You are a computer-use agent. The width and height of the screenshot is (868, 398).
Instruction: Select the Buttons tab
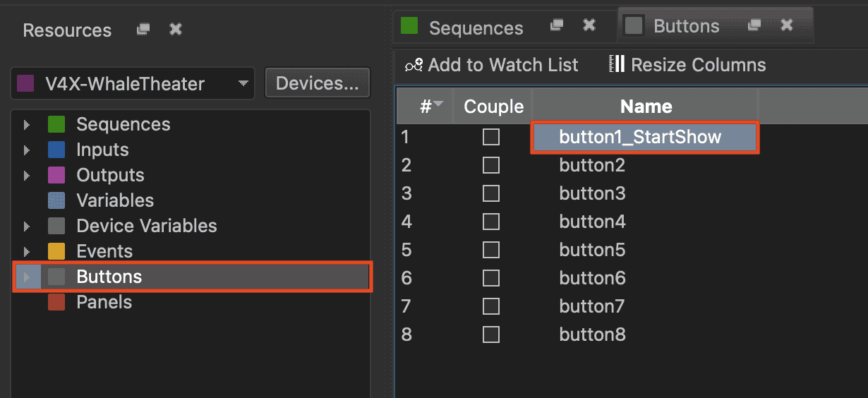tap(686, 27)
